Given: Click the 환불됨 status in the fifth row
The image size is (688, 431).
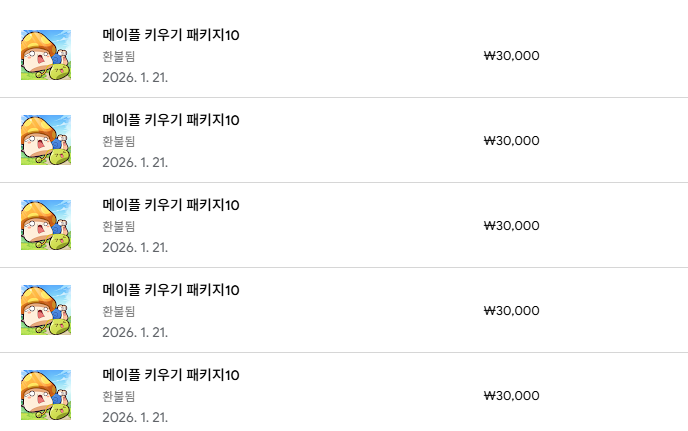Looking at the screenshot, I should point(119,397).
